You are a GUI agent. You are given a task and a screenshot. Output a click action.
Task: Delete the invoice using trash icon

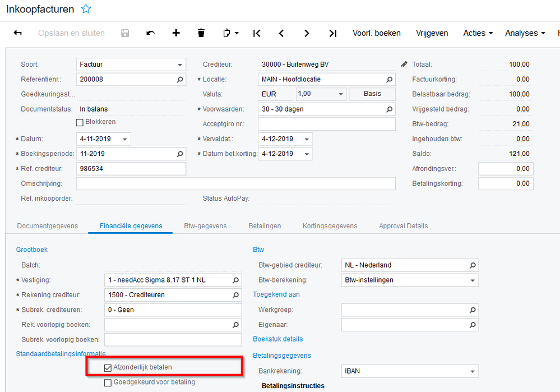click(x=201, y=33)
